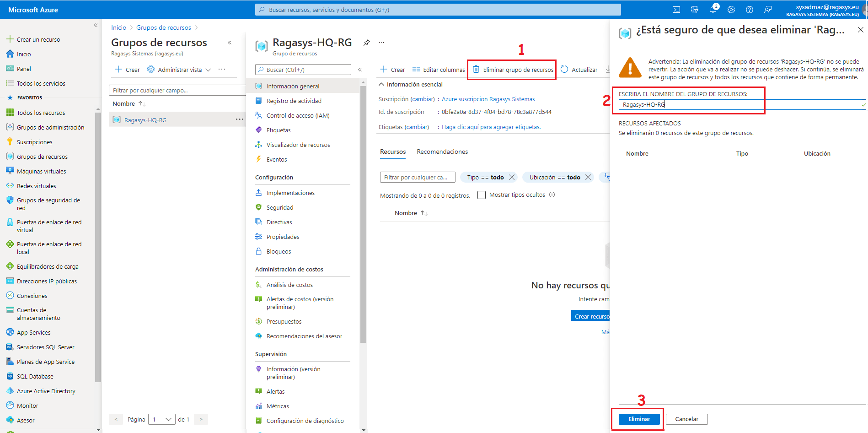This screenshot has height=433, width=868.
Task: Tick the Mostrar tipos ocultos checkbox
Action: (x=482, y=195)
